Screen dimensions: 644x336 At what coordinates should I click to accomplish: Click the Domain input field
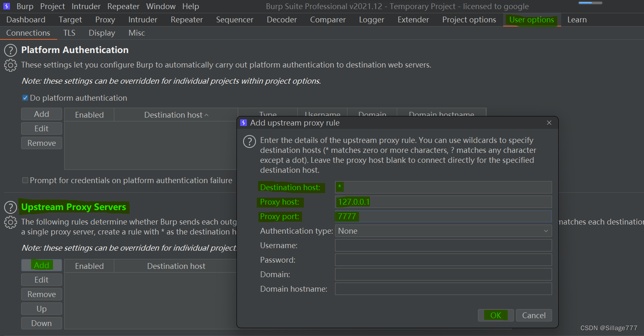tap(443, 274)
